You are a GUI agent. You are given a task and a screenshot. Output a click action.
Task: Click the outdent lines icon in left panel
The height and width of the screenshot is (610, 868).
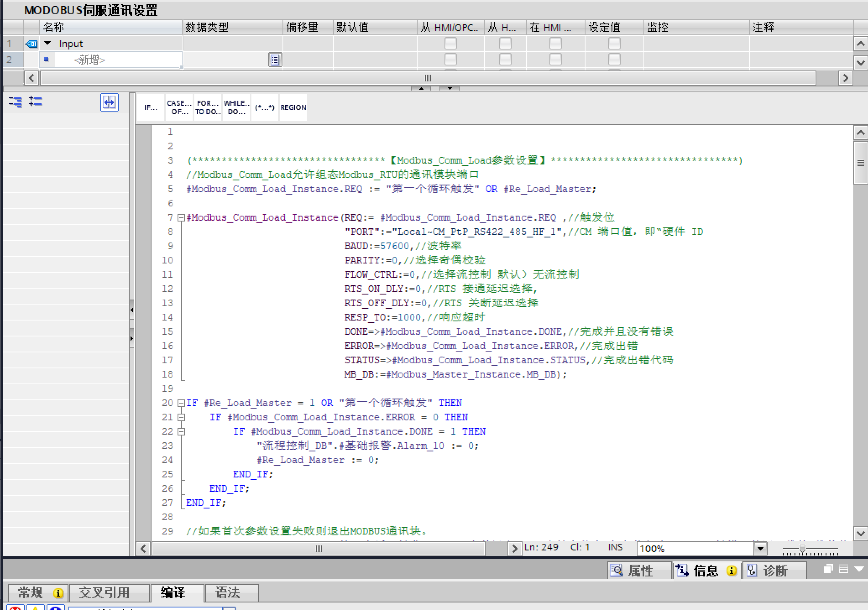pyautogui.click(x=35, y=102)
